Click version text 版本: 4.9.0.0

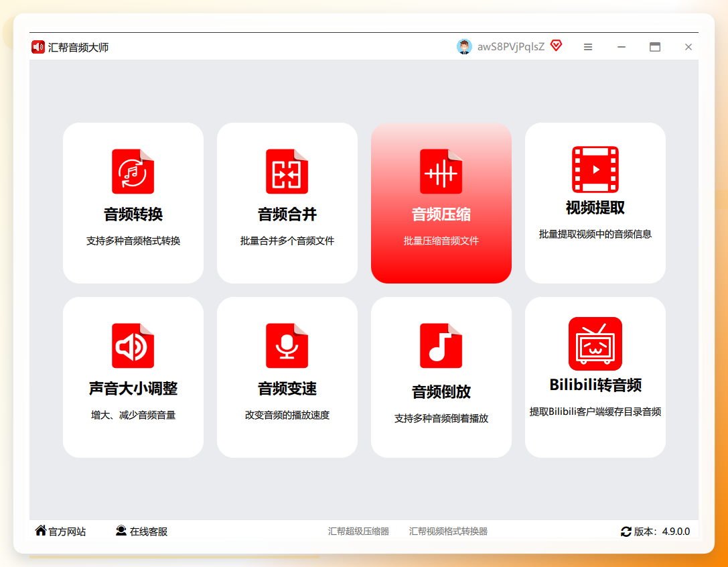coord(662,531)
